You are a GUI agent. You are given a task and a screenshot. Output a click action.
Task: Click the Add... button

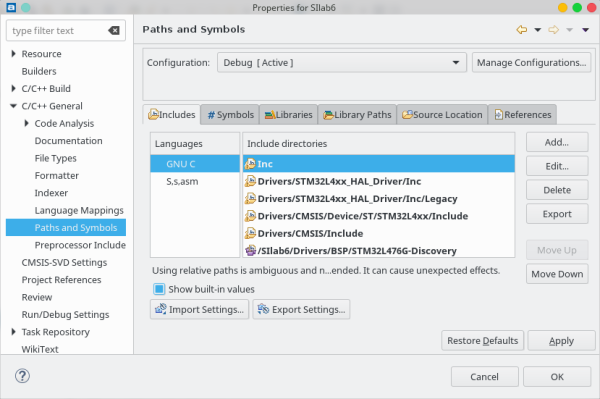tap(557, 142)
